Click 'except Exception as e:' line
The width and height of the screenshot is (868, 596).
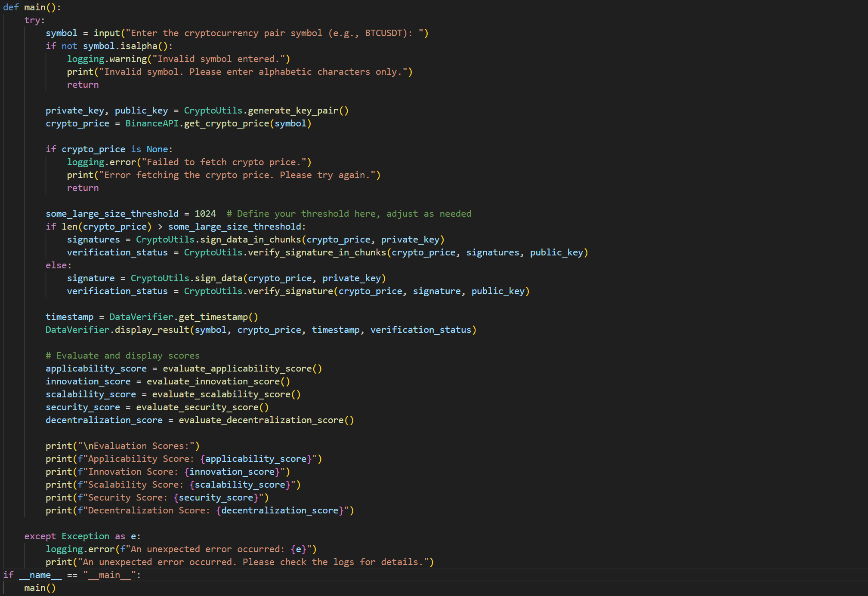[x=82, y=536]
